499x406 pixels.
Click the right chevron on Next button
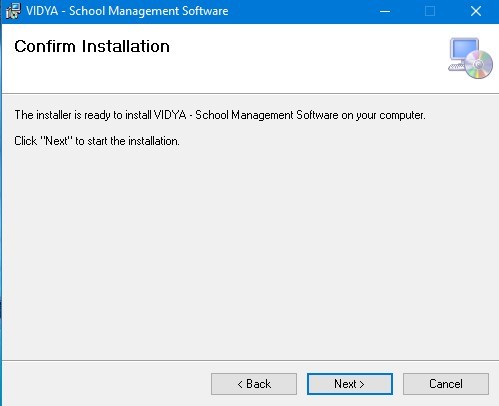362,385
